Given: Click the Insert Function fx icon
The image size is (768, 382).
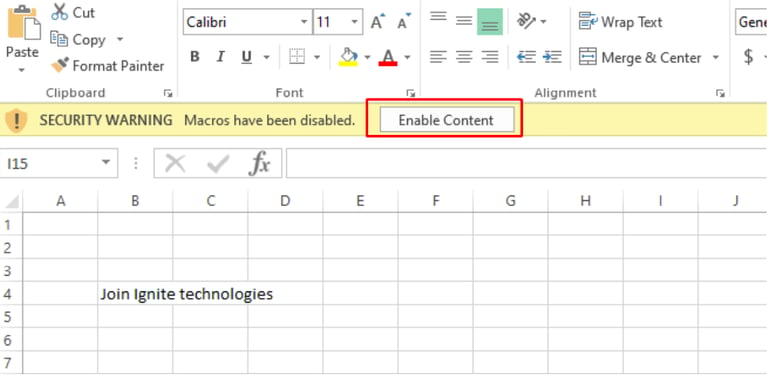Looking at the screenshot, I should pos(259,163).
